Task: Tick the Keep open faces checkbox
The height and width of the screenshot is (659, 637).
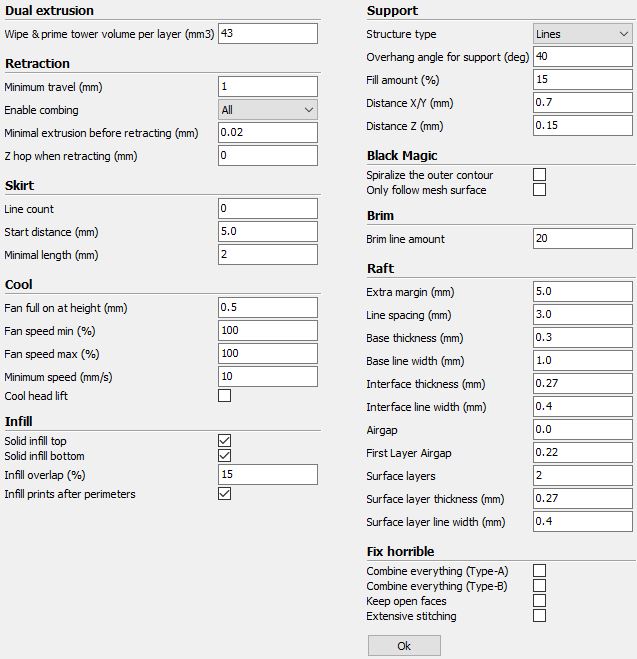Action: (540, 601)
